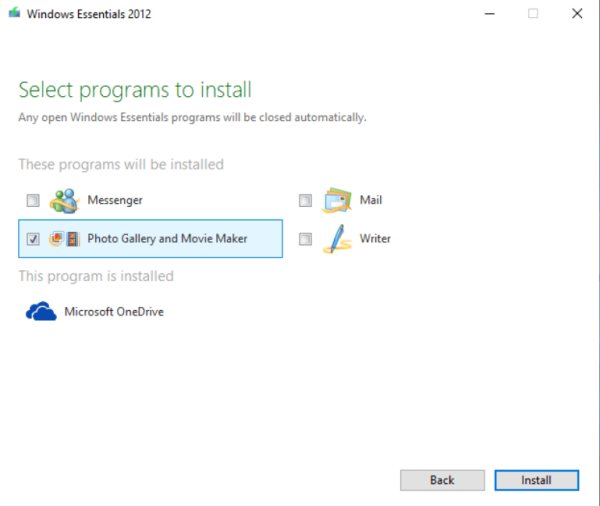Click the Writer pen icon
The width and height of the screenshot is (600, 506).
[x=336, y=239]
